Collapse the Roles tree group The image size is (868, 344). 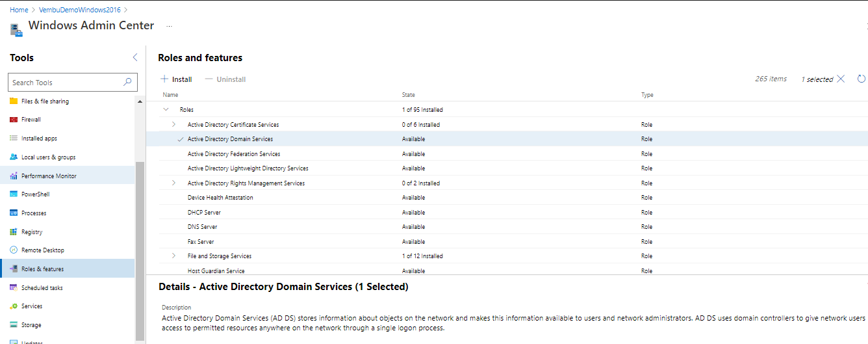(x=166, y=110)
